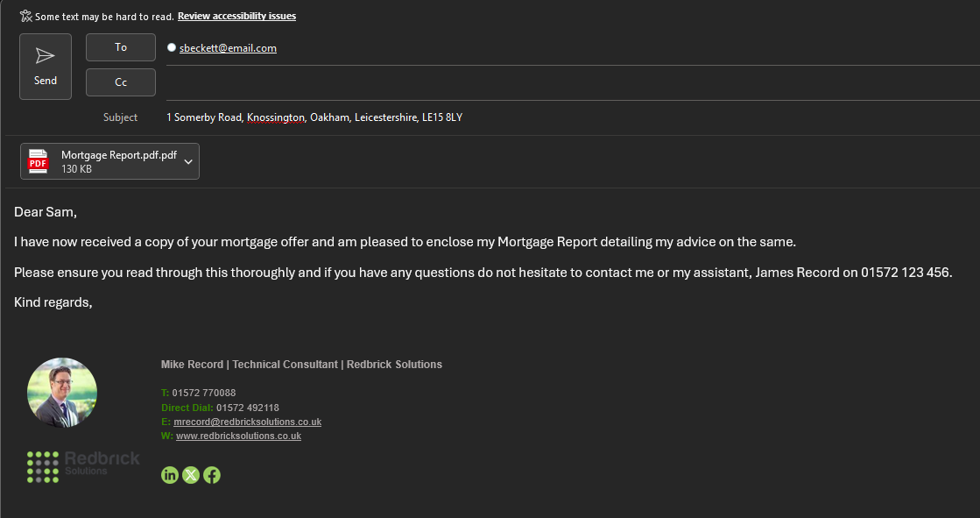Click into the Cc address field
This screenshot has width=980, height=518.
click(573, 82)
